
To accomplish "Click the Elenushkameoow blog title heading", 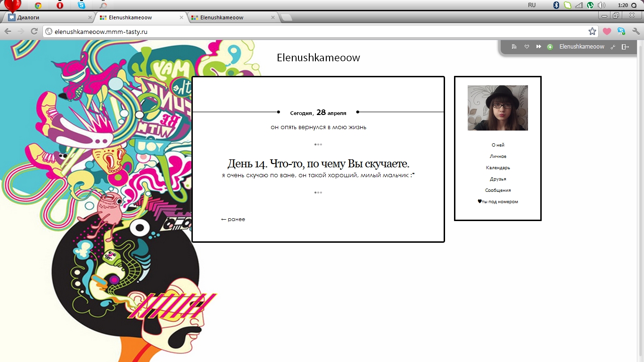I will click(318, 58).
